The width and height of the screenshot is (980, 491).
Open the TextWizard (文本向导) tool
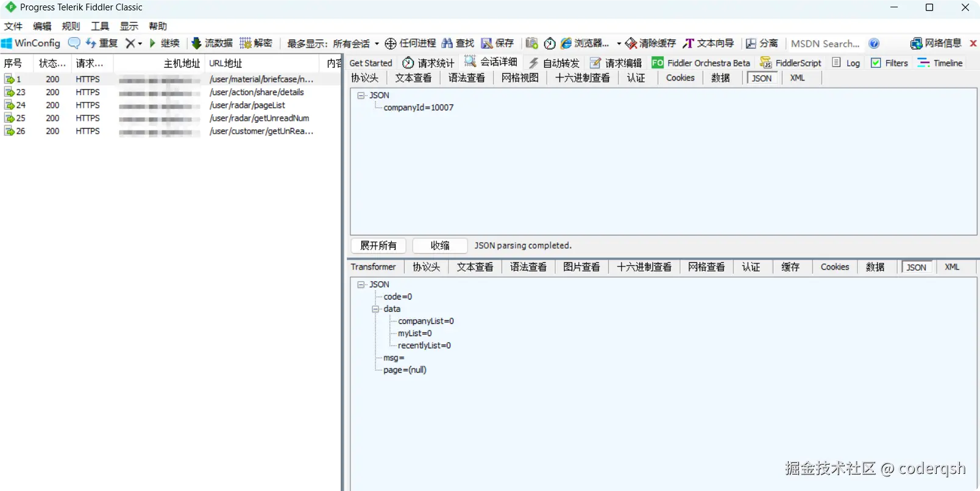click(x=708, y=43)
